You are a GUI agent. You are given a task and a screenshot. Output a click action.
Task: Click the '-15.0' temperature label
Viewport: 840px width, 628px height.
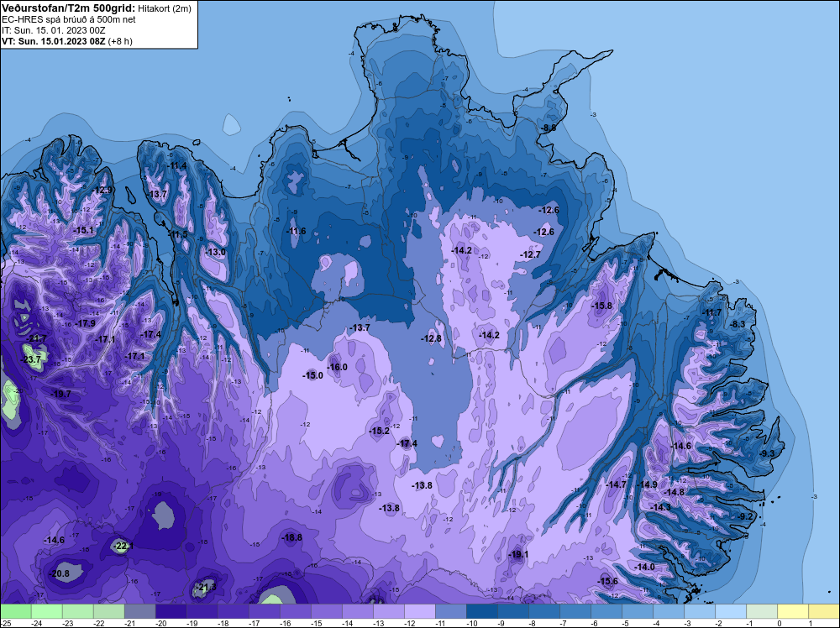312,375
